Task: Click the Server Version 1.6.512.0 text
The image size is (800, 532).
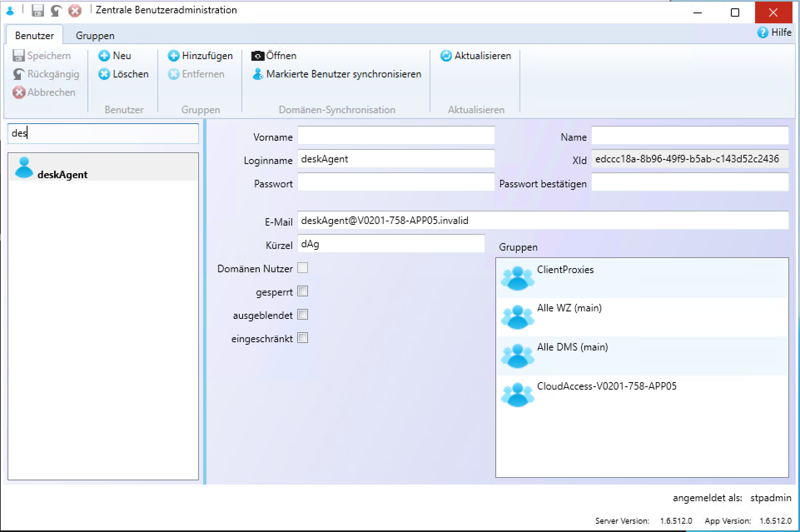Action: pos(643,521)
